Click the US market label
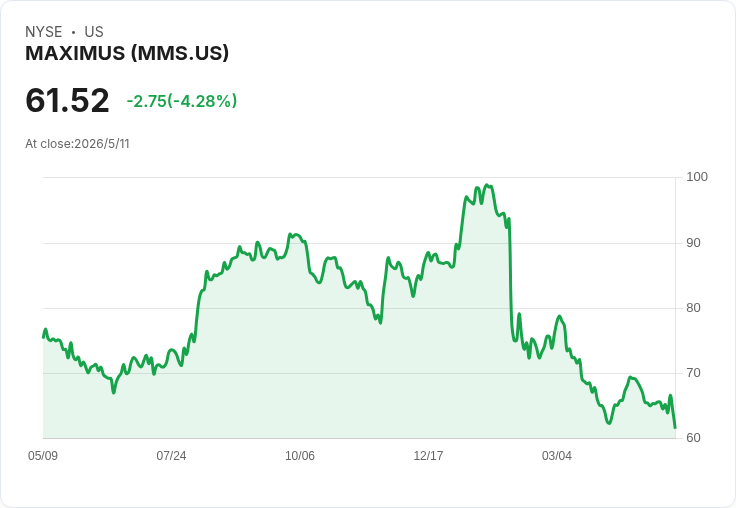The width and height of the screenshot is (736, 508). [94, 32]
